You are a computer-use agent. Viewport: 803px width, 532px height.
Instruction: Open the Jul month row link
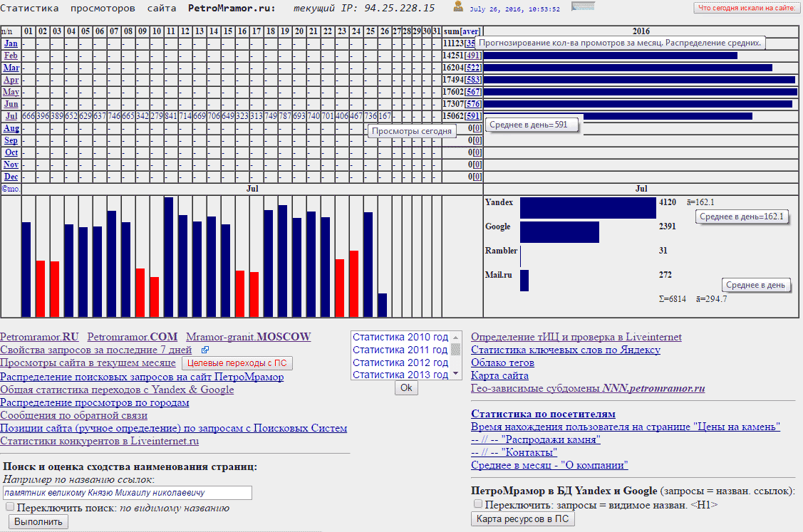(x=11, y=116)
